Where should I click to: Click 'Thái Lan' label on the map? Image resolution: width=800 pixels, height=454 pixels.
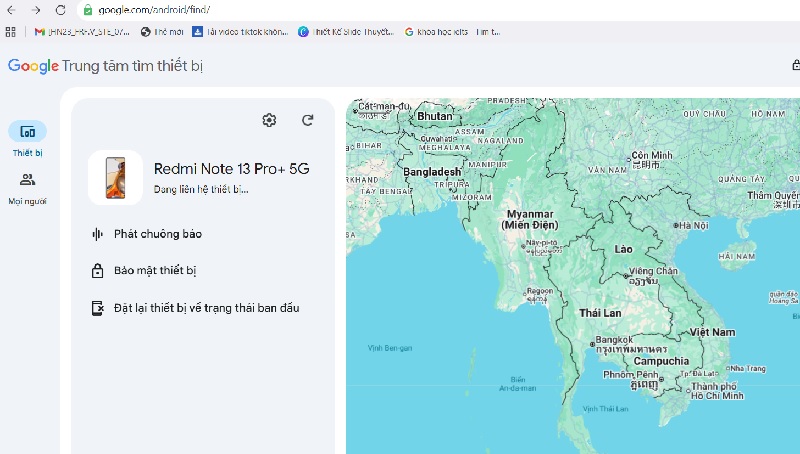600,313
